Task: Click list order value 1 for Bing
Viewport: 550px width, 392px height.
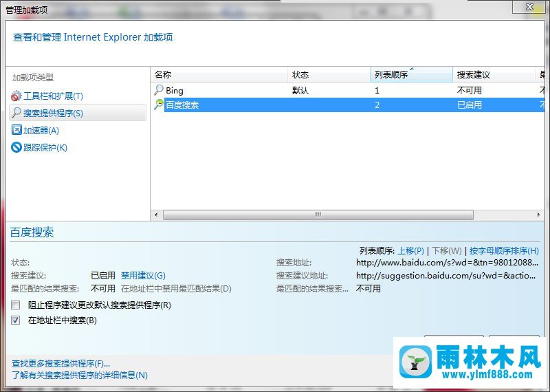Action: 377,91
